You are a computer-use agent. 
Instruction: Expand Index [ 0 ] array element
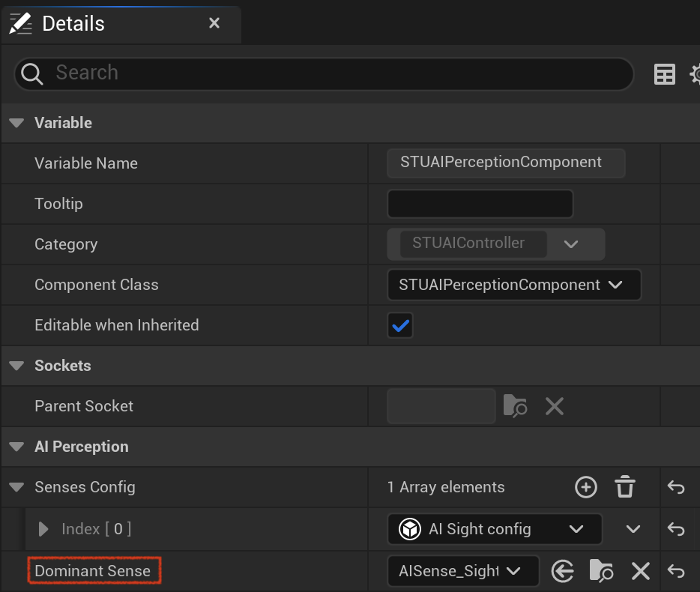click(43, 529)
